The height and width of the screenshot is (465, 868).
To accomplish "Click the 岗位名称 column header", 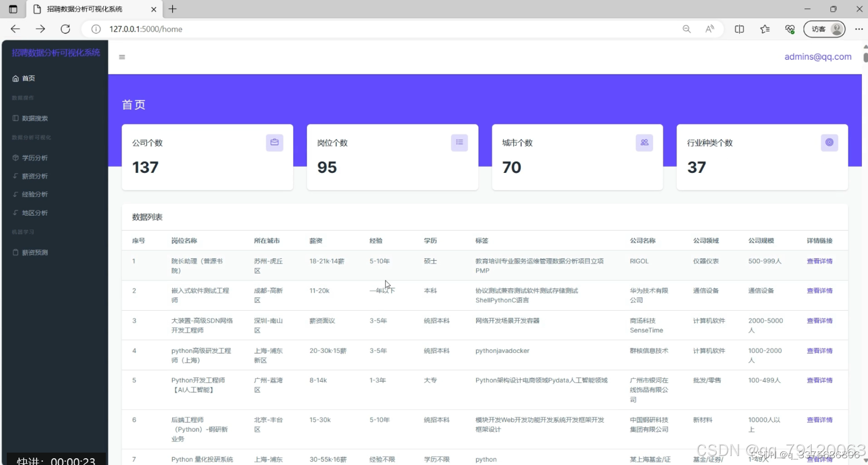I will [x=184, y=240].
